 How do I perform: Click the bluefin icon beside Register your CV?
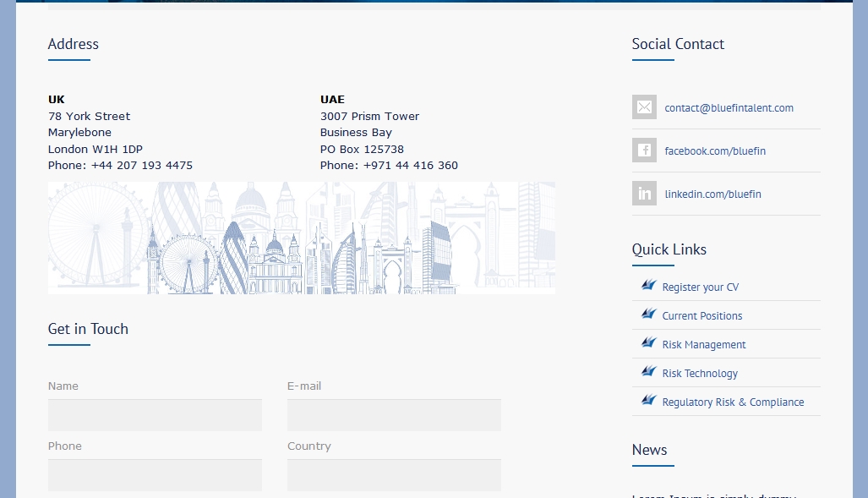pyautogui.click(x=648, y=286)
